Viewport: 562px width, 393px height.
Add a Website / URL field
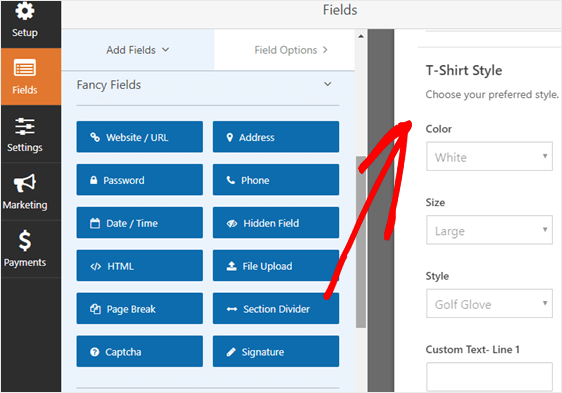(139, 137)
